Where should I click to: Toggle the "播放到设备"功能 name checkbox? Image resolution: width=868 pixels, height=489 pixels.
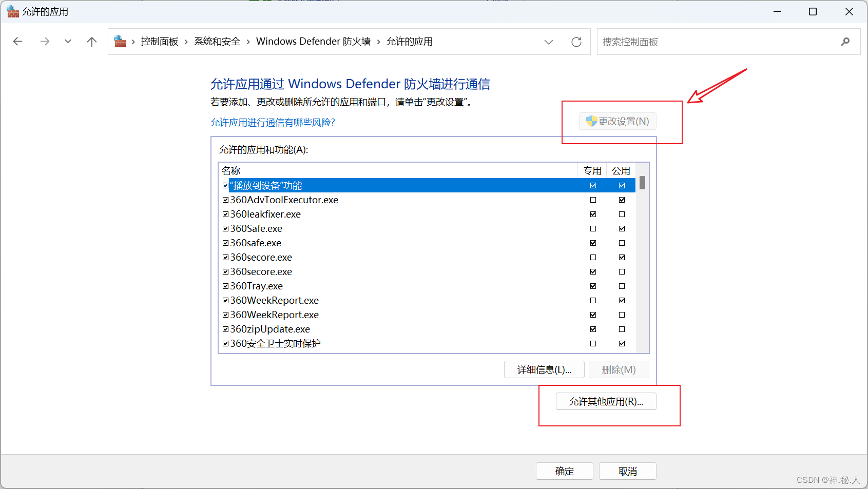click(x=225, y=185)
